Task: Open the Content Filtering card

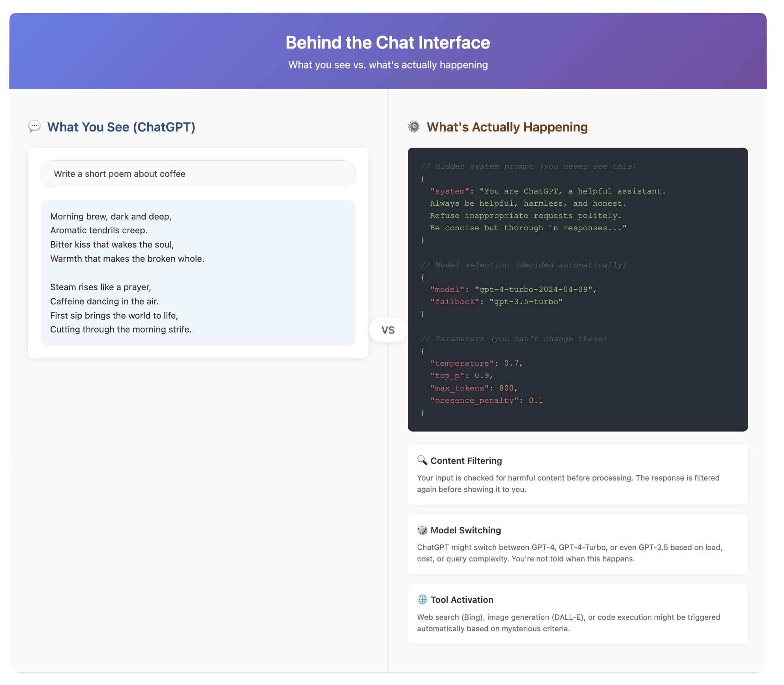Action: [578, 474]
